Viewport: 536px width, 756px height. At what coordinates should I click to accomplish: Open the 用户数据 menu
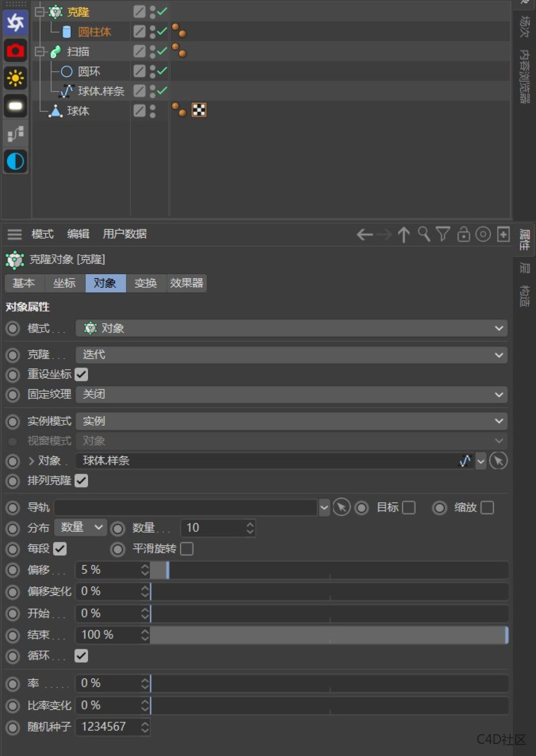(125, 234)
